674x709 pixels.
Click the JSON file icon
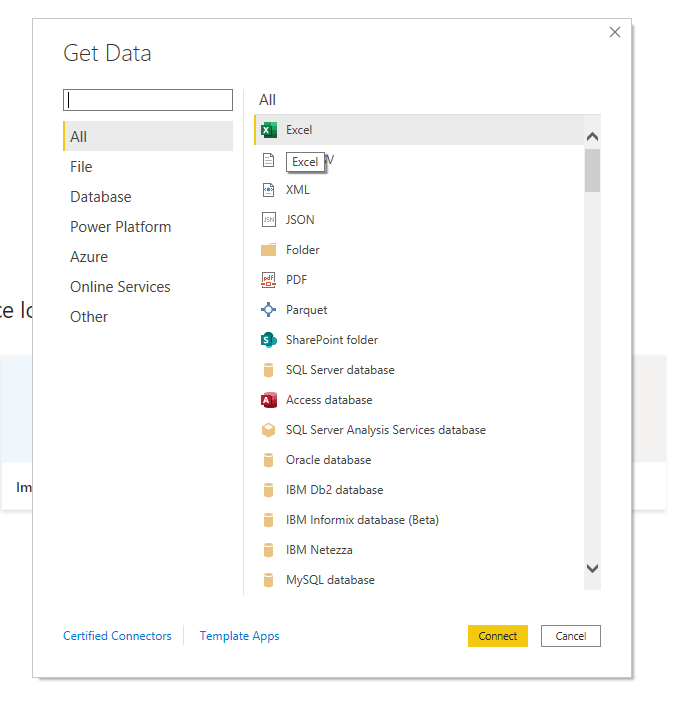click(269, 220)
